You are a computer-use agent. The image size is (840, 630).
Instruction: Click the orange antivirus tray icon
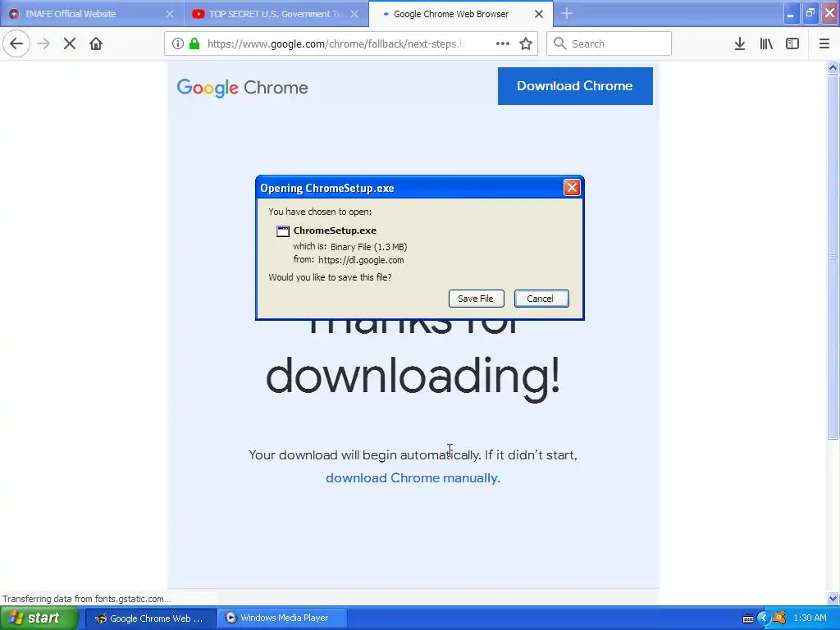coord(779,619)
